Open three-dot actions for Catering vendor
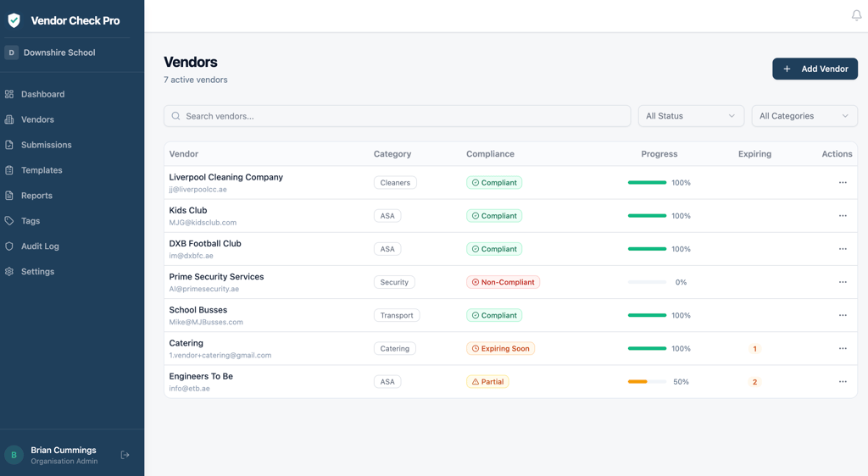Image resolution: width=868 pixels, height=476 pixels. (842, 348)
